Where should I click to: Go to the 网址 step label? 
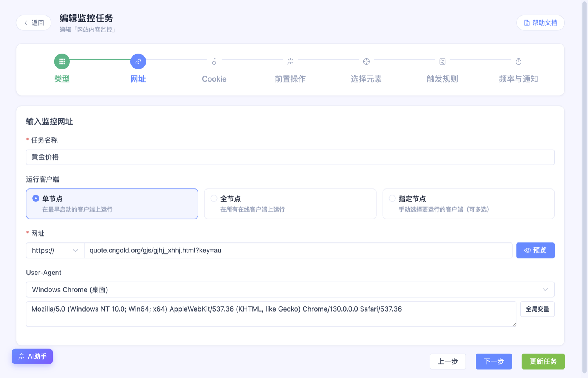point(138,79)
